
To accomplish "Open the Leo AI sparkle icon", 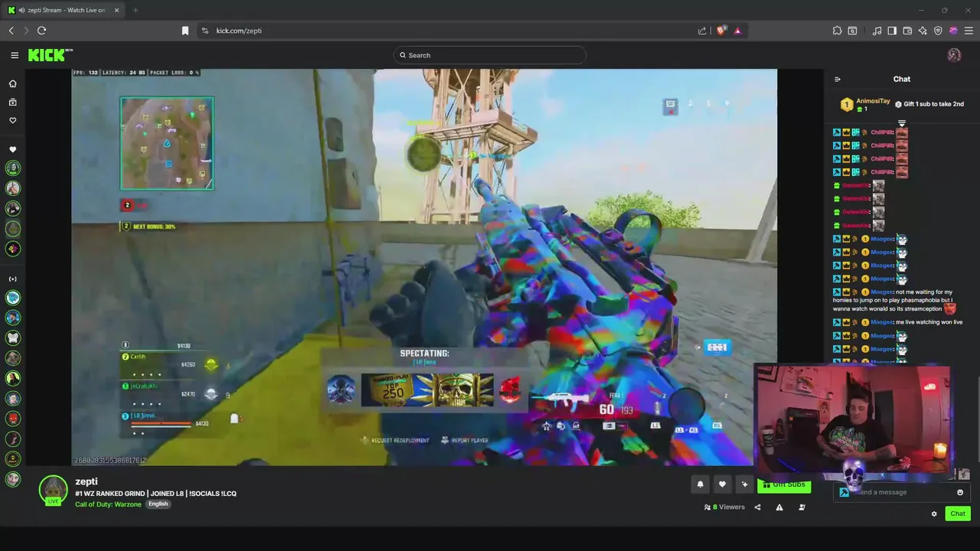I will 923,31.
